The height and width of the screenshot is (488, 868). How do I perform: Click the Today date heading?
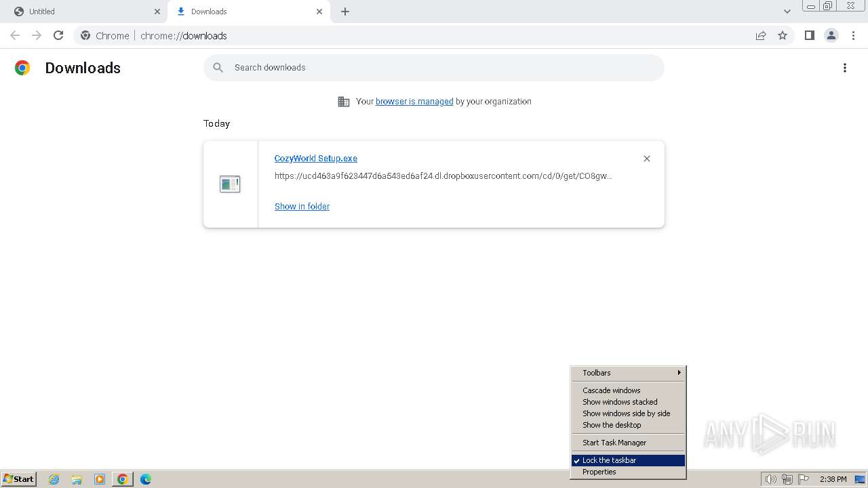[216, 123]
